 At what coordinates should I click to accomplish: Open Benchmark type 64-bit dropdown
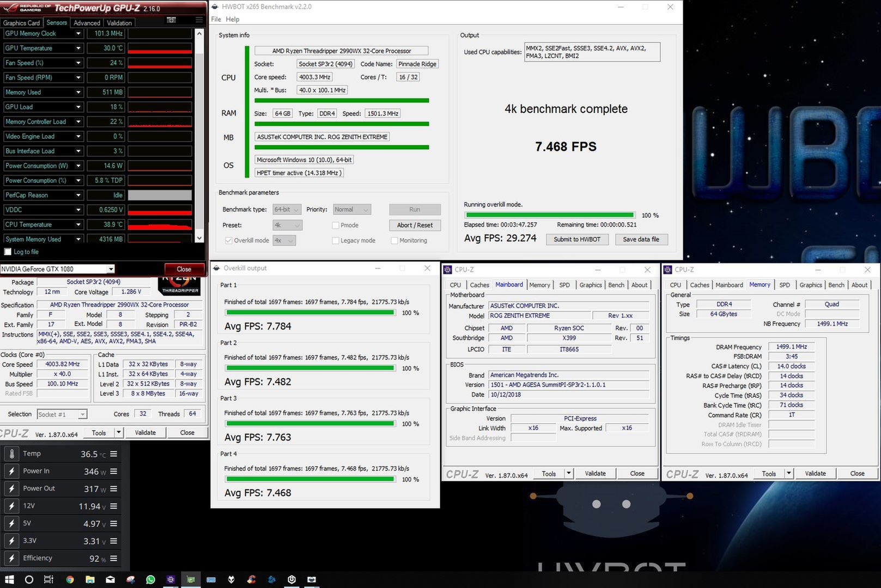point(288,210)
